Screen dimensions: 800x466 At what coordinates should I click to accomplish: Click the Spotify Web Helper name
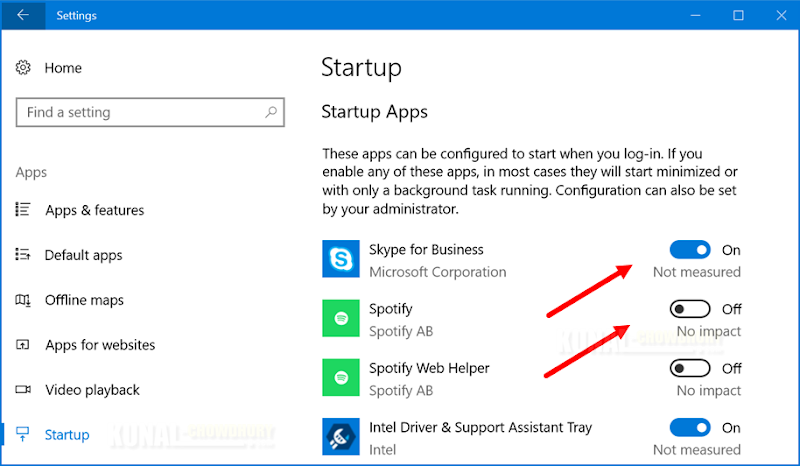pos(429,368)
